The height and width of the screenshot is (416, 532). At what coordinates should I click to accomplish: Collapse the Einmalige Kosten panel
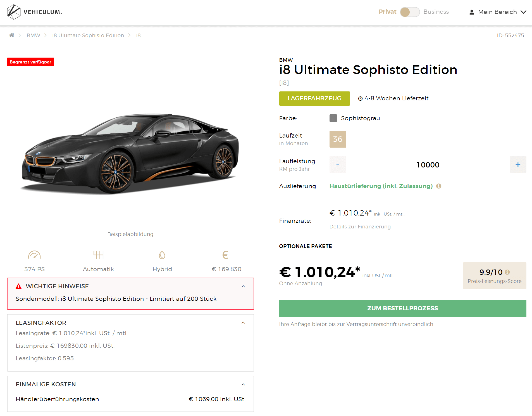pos(243,384)
